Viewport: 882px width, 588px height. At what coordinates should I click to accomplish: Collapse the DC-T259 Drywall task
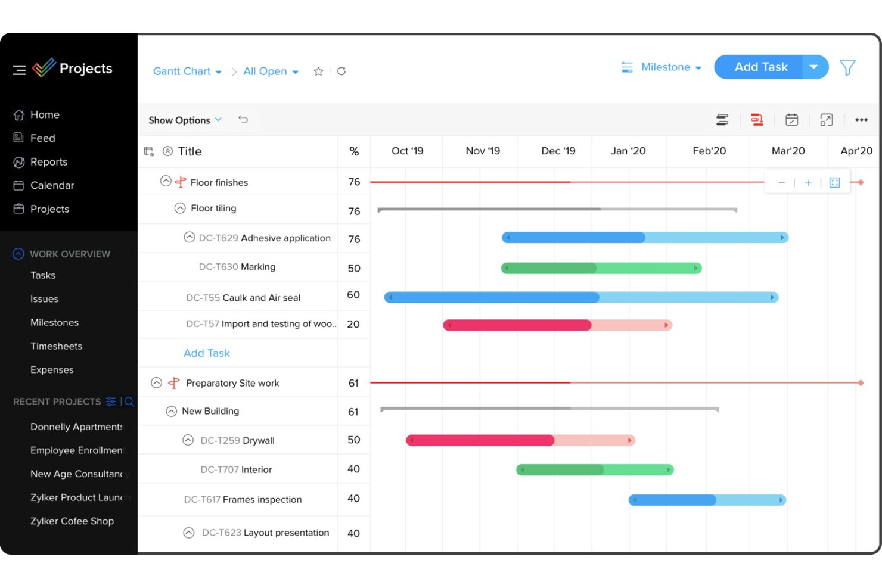click(188, 440)
